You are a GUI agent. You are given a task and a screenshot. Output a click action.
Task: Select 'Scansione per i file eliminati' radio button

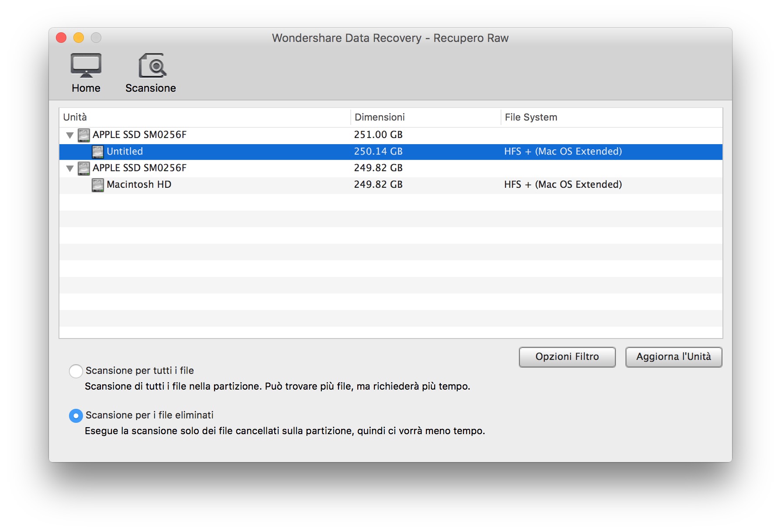[x=76, y=415]
